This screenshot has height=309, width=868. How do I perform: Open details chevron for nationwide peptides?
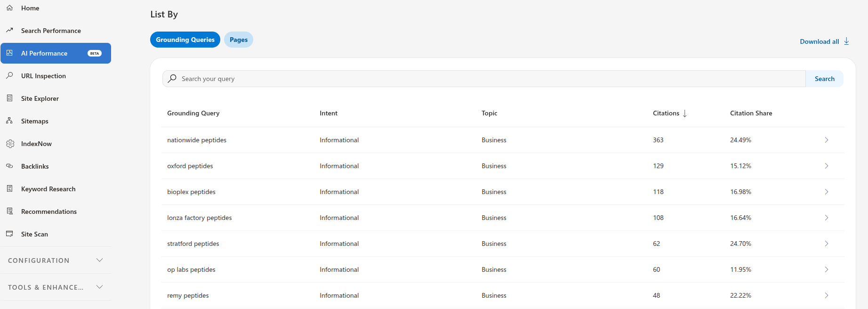click(827, 140)
